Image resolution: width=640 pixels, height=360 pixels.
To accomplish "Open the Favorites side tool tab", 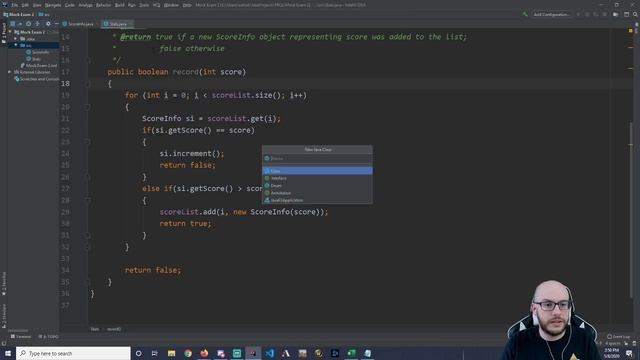I will [x=4, y=284].
